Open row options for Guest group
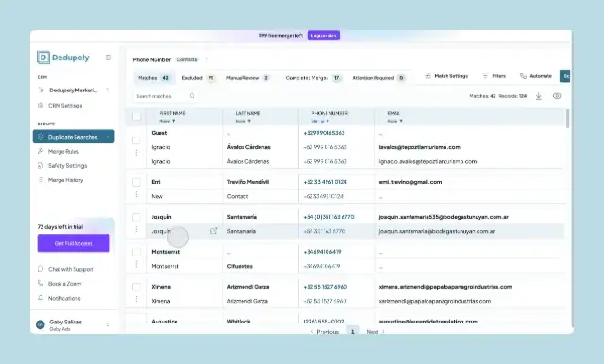The height and width of the screenshot is (364, 604). pyautogui.click(x=136, y=153)
